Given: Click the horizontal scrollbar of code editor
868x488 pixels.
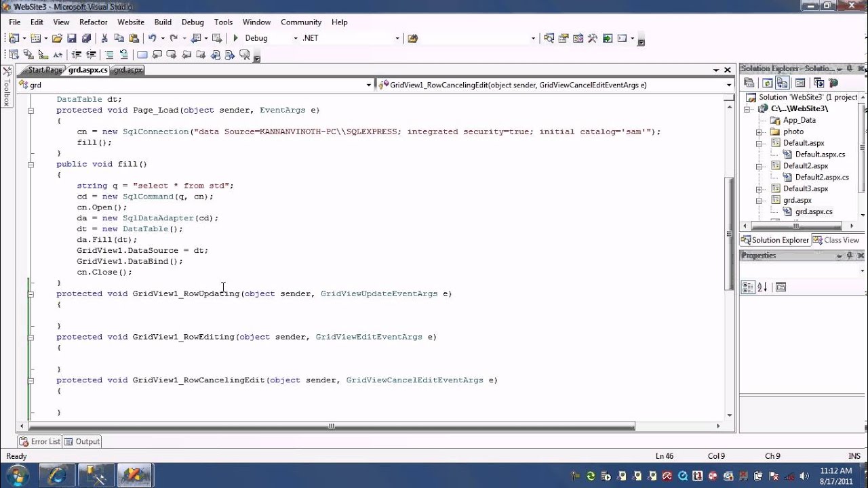Looking at the screenshot, I should (x=331, y=426).
